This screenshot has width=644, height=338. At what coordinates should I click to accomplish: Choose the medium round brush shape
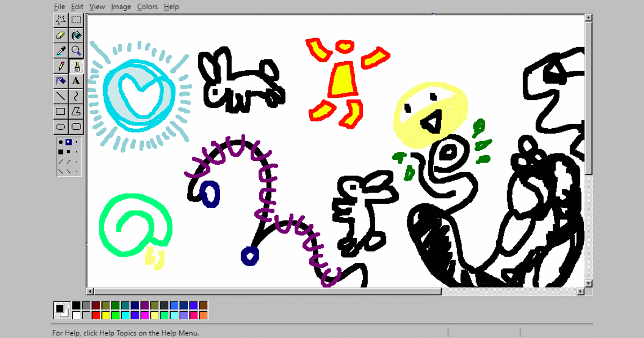pos(68,142)
